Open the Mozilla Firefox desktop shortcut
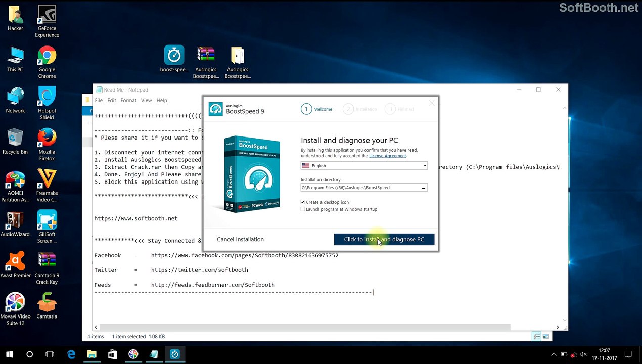 47,144
